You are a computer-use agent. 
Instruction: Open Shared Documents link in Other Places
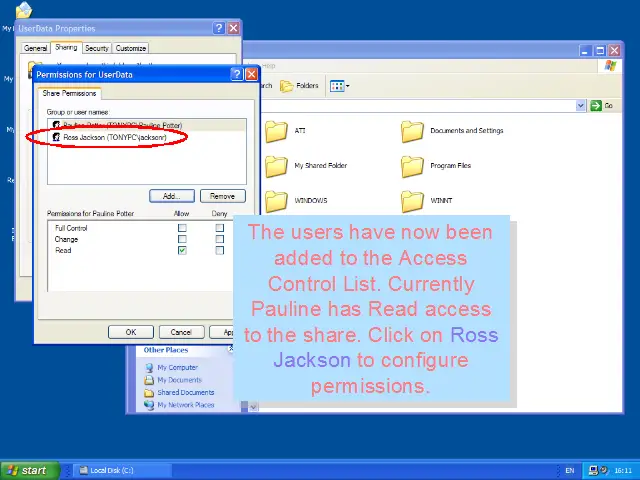pyautogui.click(x=186, y=392)
